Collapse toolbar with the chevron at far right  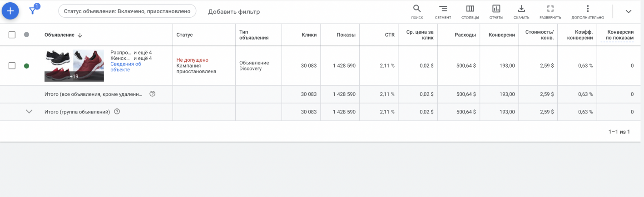[x=629, y=11]
